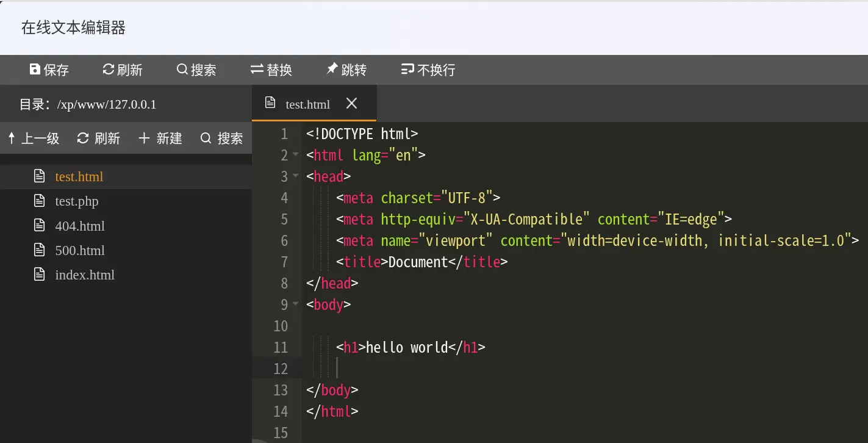Click the directory path /xp/www/127.0.0.1

coord(107,104)
